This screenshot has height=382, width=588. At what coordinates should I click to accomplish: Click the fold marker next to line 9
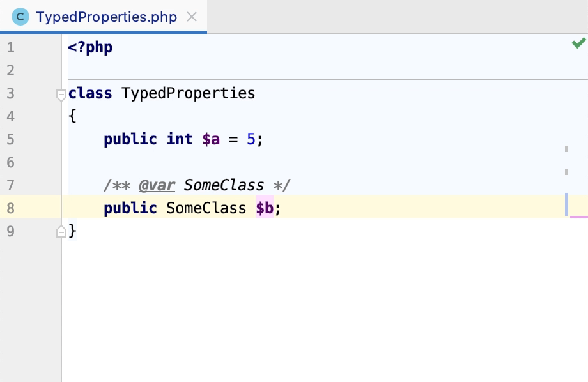coord(61,231)
